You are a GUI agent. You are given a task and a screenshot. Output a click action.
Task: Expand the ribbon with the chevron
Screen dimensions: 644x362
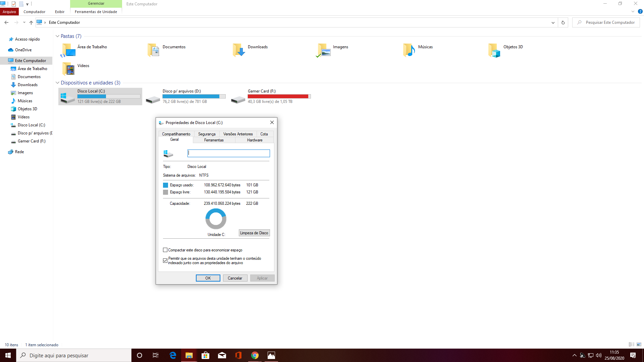coord(633,11)
